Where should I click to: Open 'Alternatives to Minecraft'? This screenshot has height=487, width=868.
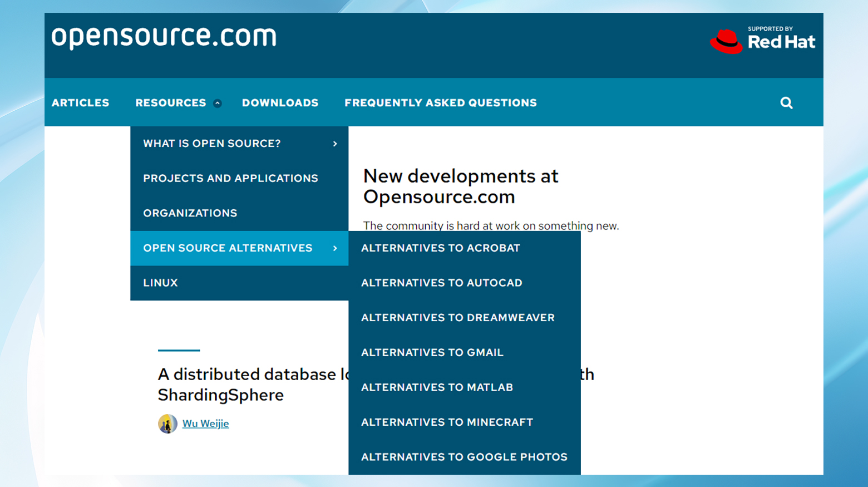pyautogui.click(x=447, y=422)
